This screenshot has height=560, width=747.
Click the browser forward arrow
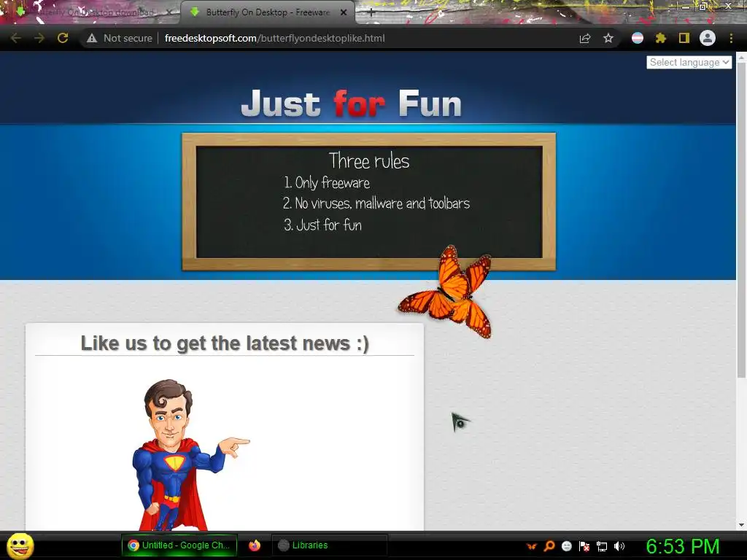pos(39,38)
